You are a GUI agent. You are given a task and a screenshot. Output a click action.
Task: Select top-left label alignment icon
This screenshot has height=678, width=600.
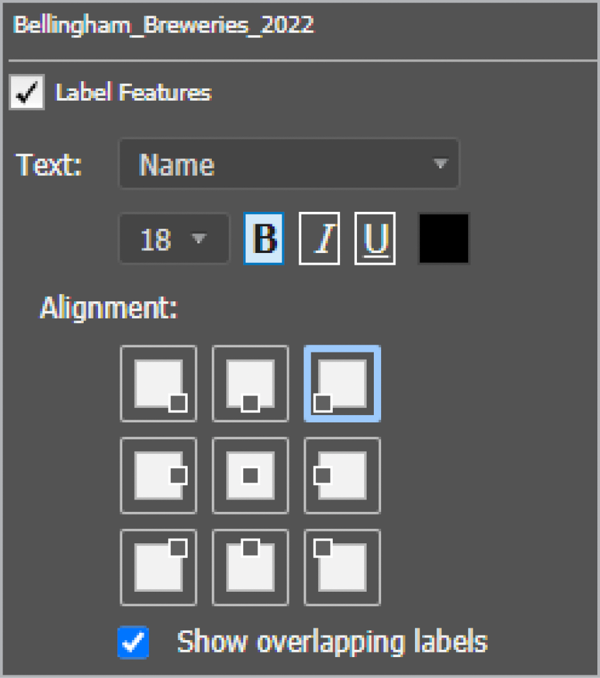(158, 383)
